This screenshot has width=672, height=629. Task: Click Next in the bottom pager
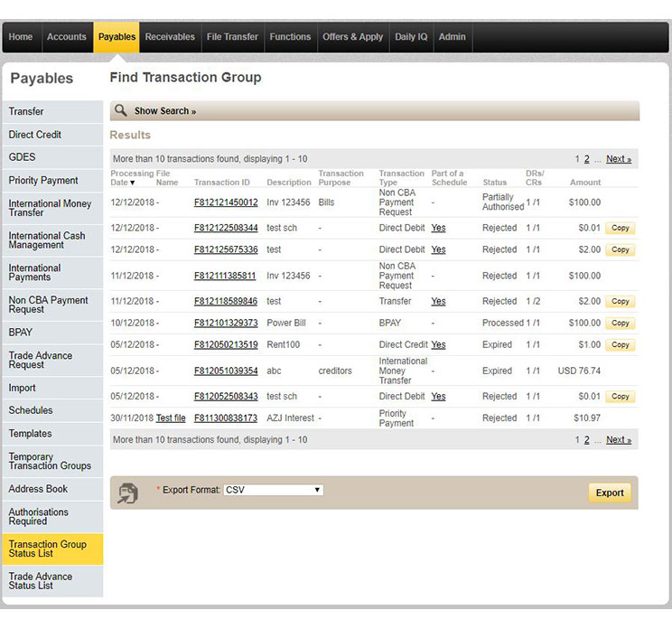[x=619, y=440]
